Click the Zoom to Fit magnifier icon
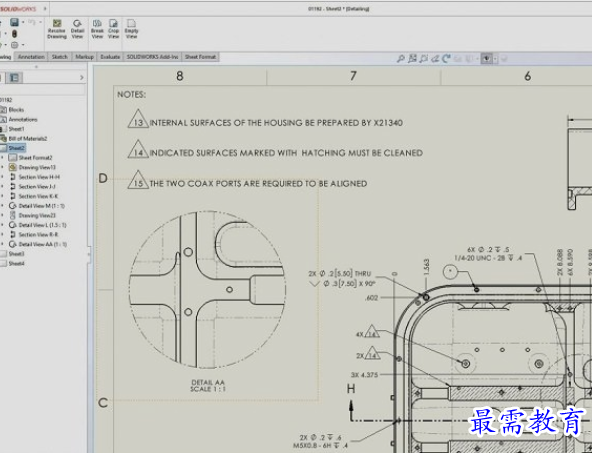Image resolution: width=592 pixels, height=453 pixels. [x=401, y=59]
